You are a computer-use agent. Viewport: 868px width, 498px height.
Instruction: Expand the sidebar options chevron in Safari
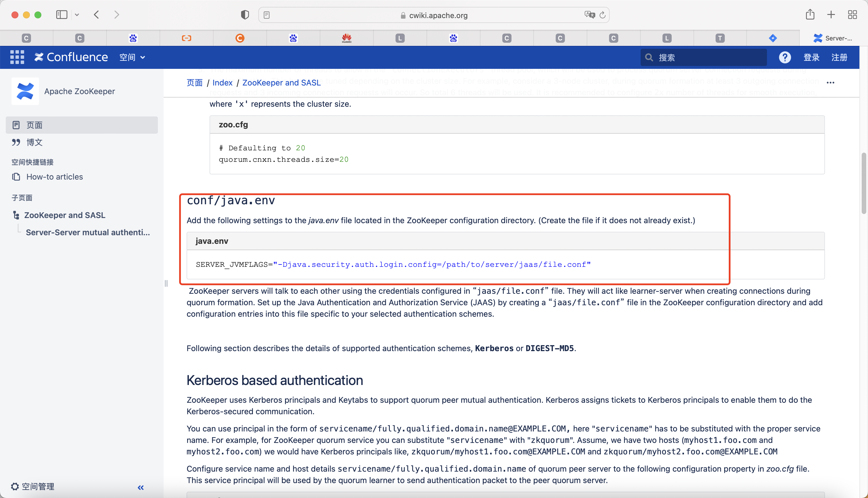[x=77, y=15]
